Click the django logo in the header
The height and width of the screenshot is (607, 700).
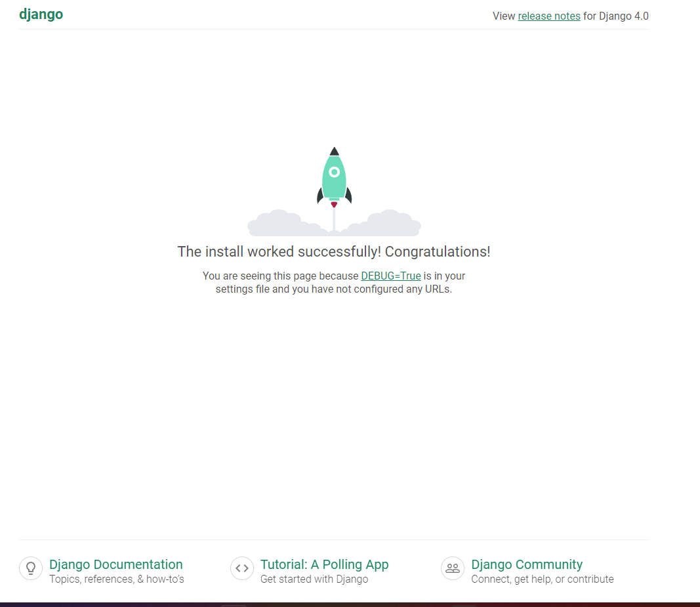(41, 14)
